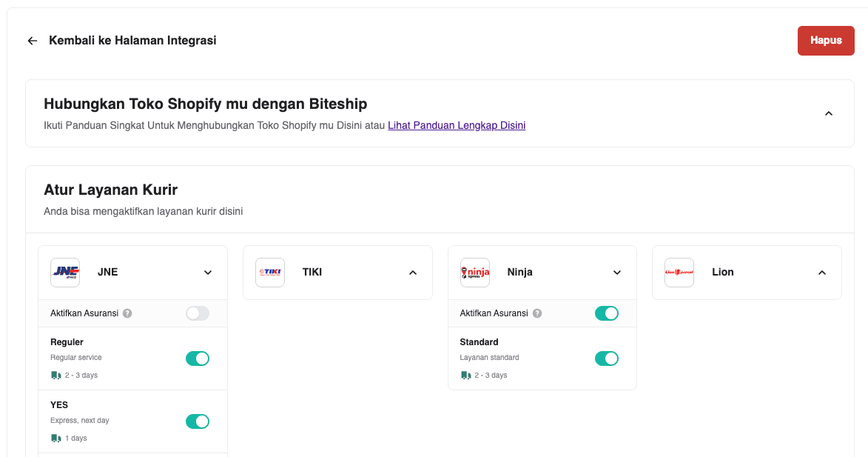Screen dimensions: 868x457
Task: Collapse the Ninja courier card
Action: click(617, 273)
